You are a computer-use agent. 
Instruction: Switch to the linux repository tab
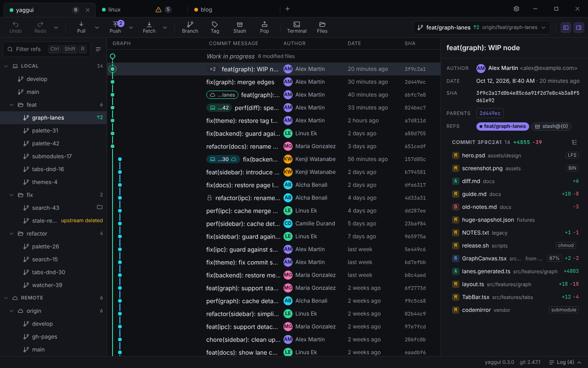coord(141,9)
